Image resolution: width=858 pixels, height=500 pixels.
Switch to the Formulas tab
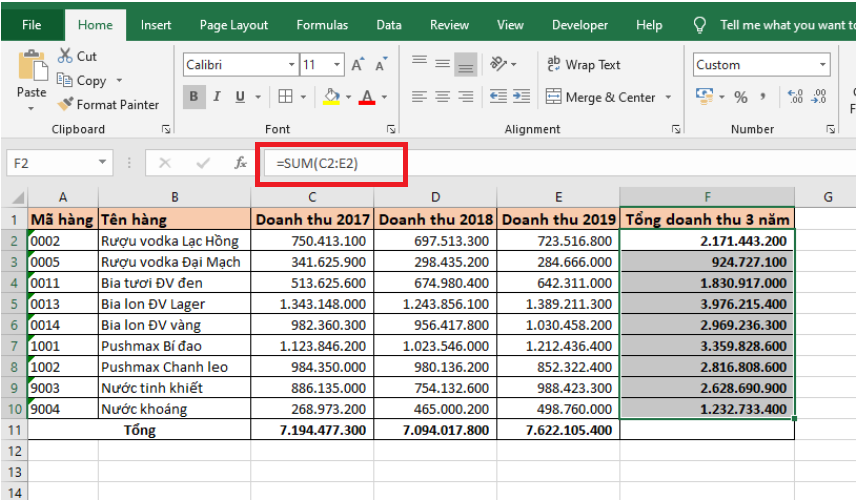(x=322, y=25)
